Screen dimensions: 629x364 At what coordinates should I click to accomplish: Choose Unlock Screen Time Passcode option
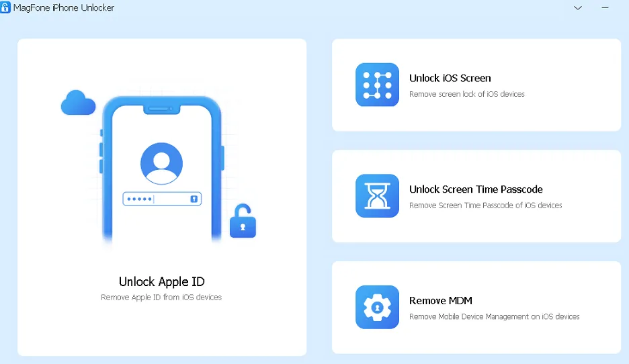pyautogui.click(x=476, y=189)
